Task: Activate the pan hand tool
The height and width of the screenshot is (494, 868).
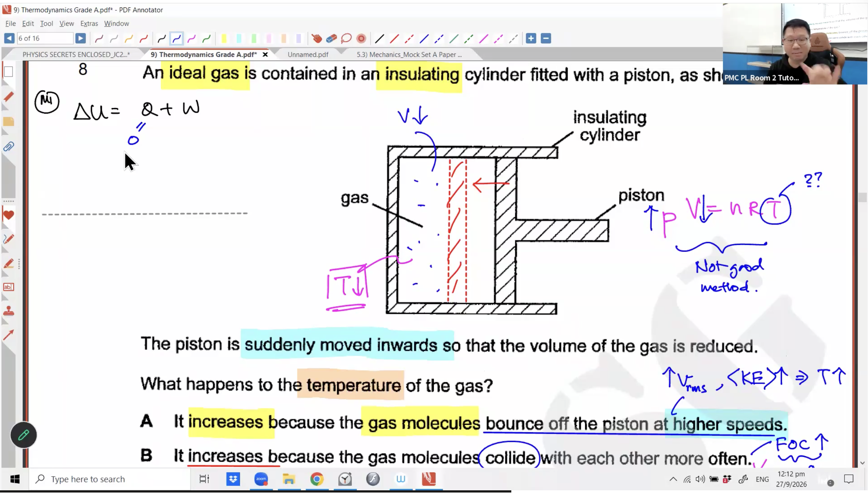Action: [317, 38]
